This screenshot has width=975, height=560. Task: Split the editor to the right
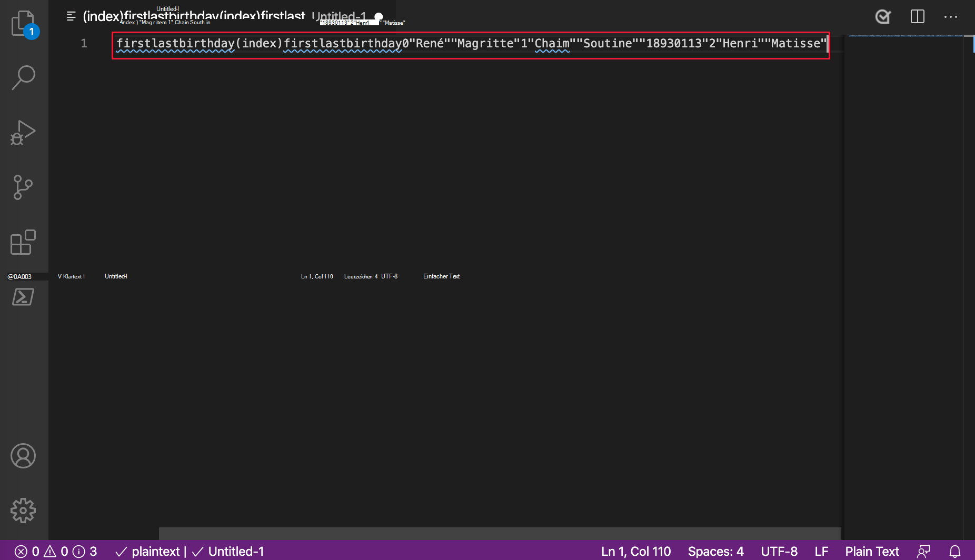[918, 17]
